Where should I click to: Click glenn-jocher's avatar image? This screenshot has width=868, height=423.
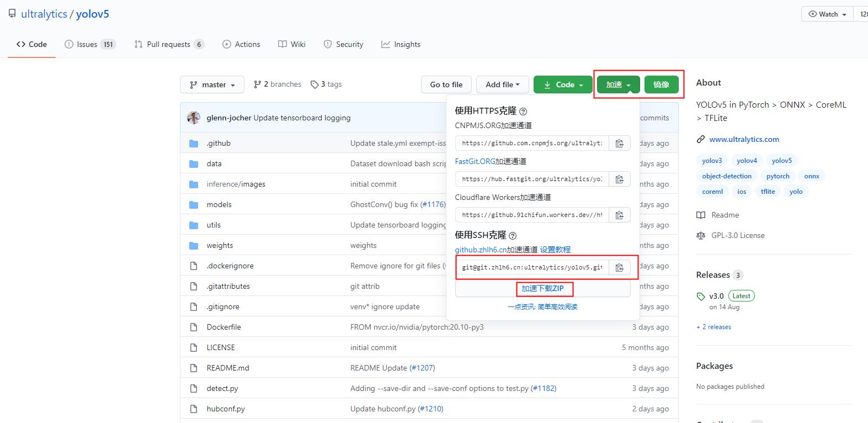(x=194, y=118)
